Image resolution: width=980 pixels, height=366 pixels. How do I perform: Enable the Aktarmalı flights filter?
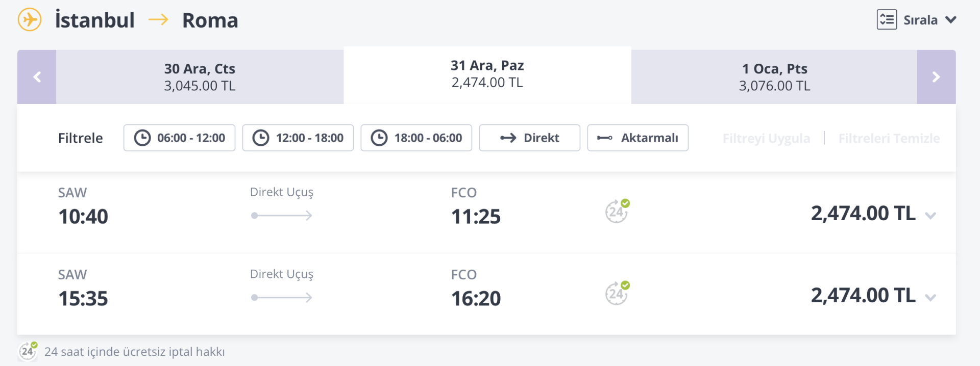(x=638, y=138)
